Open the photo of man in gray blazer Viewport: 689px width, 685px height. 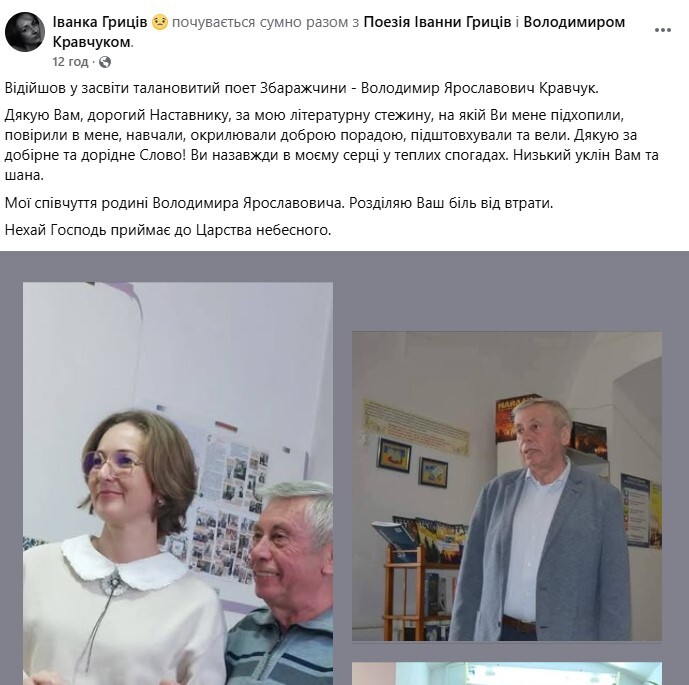[507, 486]
